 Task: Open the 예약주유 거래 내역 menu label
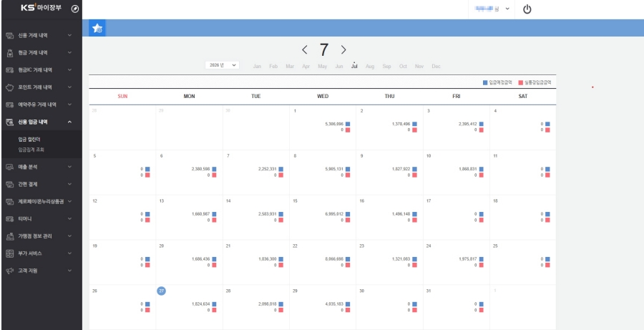(x=37, y=105)
